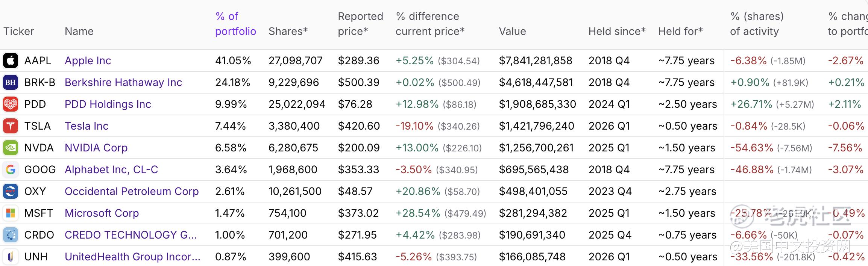Open the Berkshire Hathaway Inc link

pyautogui.click(x=123, y=82)
